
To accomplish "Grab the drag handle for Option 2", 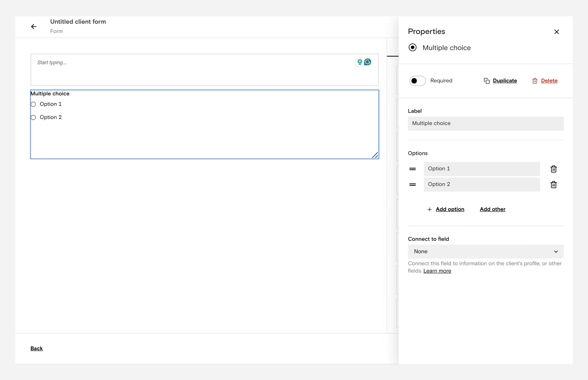I will click(412, 185).
